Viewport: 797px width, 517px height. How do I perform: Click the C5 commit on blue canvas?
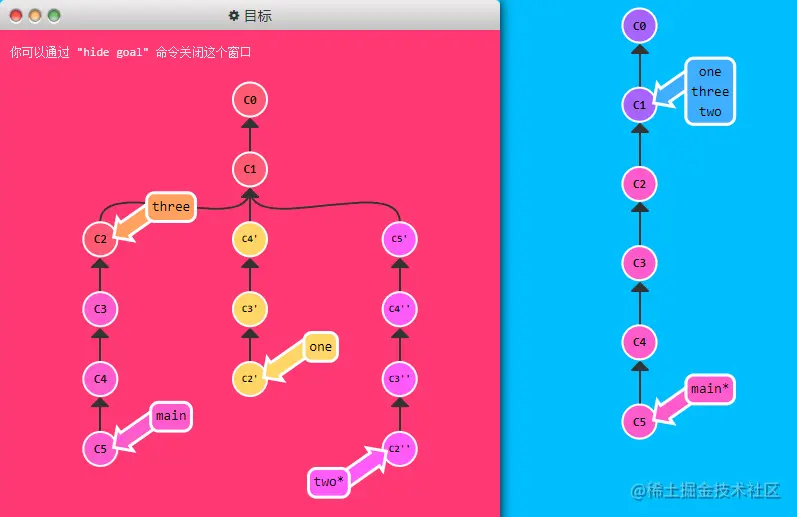click(x=639, y=421)
